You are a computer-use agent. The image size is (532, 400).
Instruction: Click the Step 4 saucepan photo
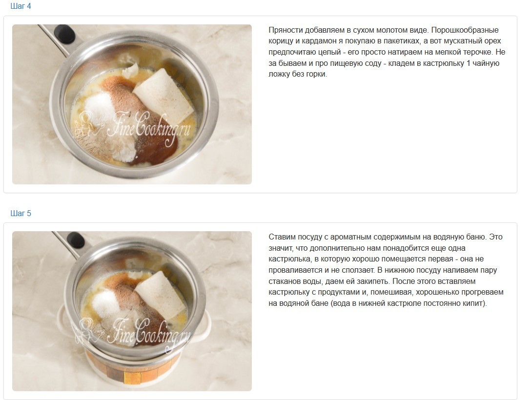[x=132, y=104]
